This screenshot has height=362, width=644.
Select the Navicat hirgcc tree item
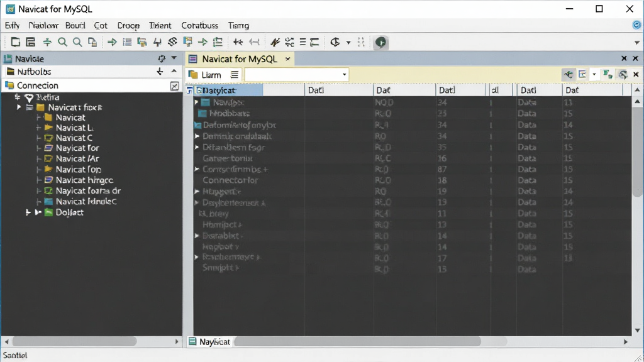tap(84, 180)
